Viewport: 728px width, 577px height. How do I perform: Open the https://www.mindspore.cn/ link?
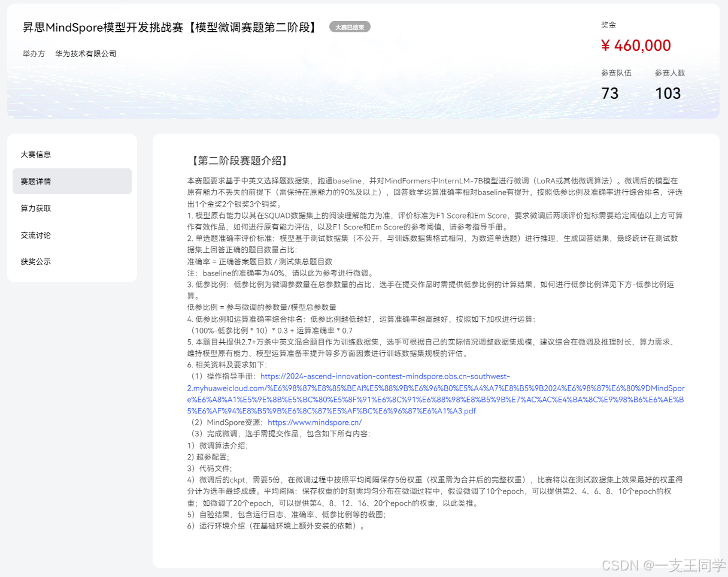[315, 422]
